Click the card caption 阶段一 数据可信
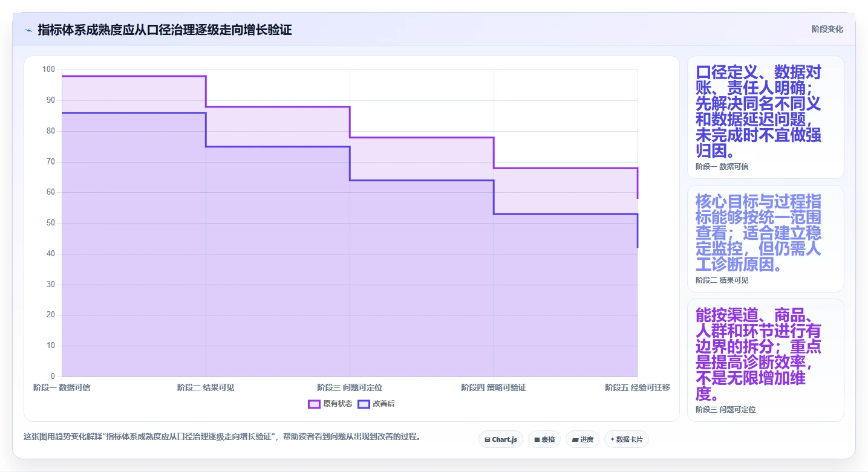The width and height of the screenshot is (868, 472). 722,166
